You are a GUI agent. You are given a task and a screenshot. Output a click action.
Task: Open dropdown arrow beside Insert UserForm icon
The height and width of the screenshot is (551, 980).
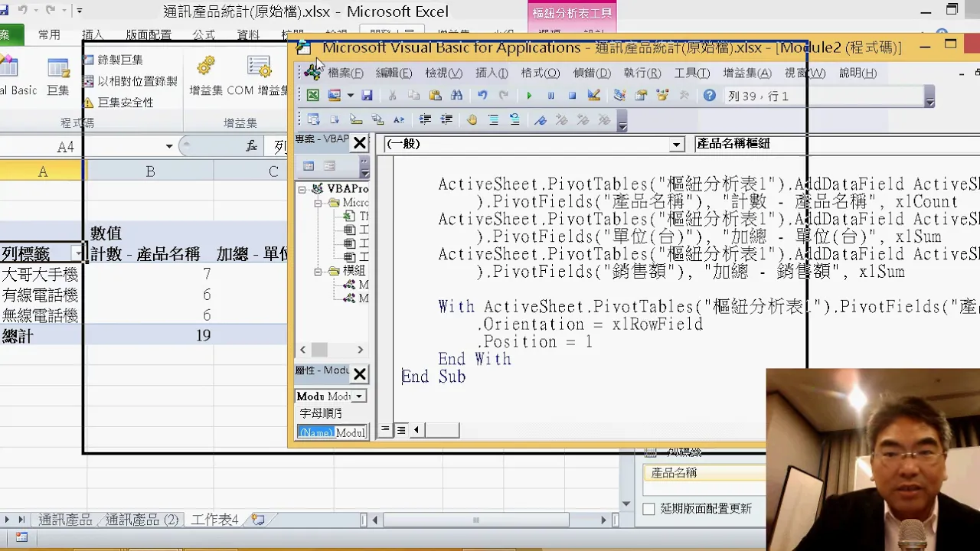pyautogui.click(x=350, y=96)
